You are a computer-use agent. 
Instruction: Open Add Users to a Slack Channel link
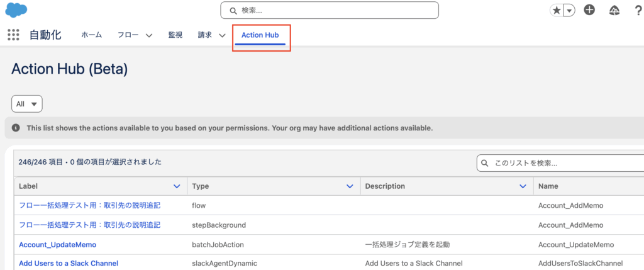[69, 263]
